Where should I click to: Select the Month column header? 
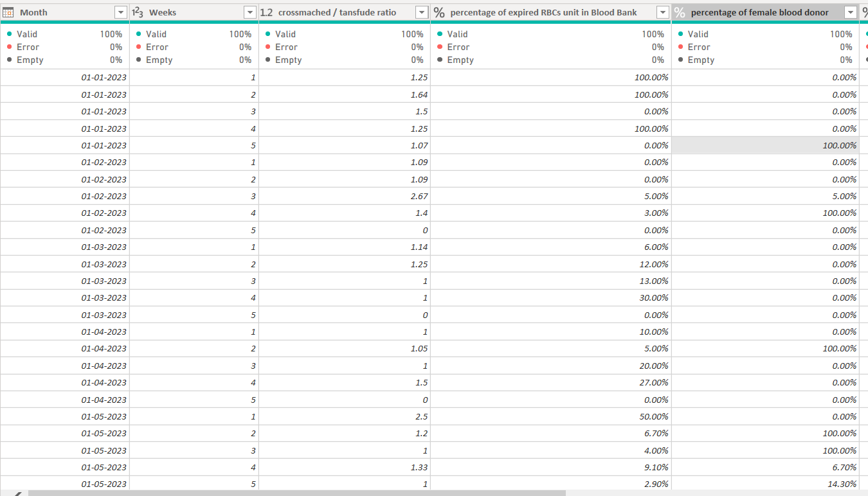coord(65,12)
